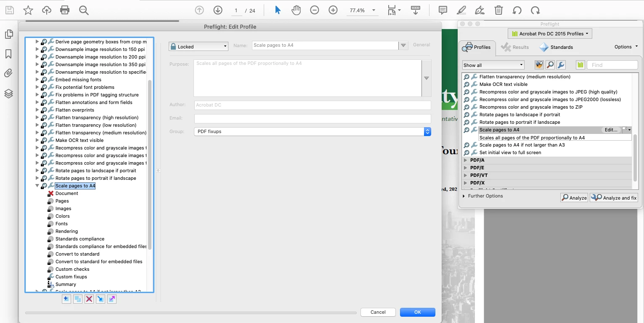Rotate page counterclockwise
This screenshot has width=644, height=323.
coord(517,10)
